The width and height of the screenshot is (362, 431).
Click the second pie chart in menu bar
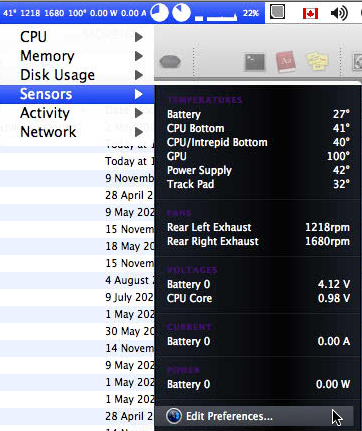(x=181, y=13)
